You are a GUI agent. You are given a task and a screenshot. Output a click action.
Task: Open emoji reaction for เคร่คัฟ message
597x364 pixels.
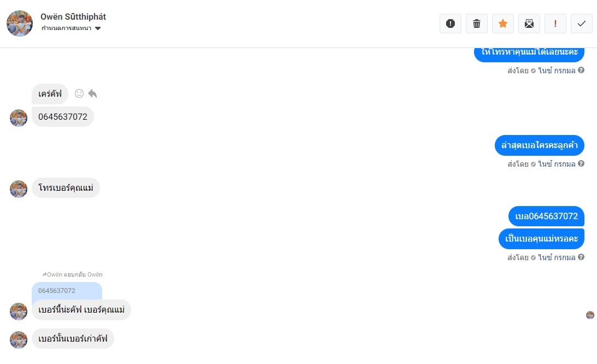79,93
